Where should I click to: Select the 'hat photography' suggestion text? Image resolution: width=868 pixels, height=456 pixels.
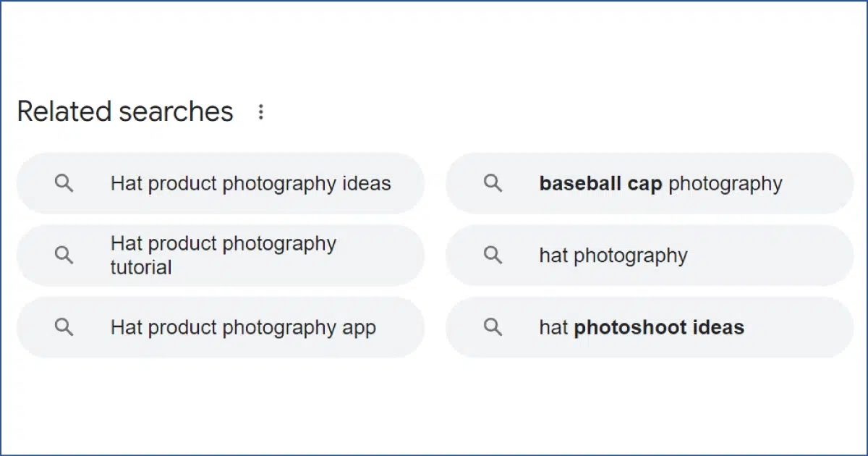(x=613, y=256)
